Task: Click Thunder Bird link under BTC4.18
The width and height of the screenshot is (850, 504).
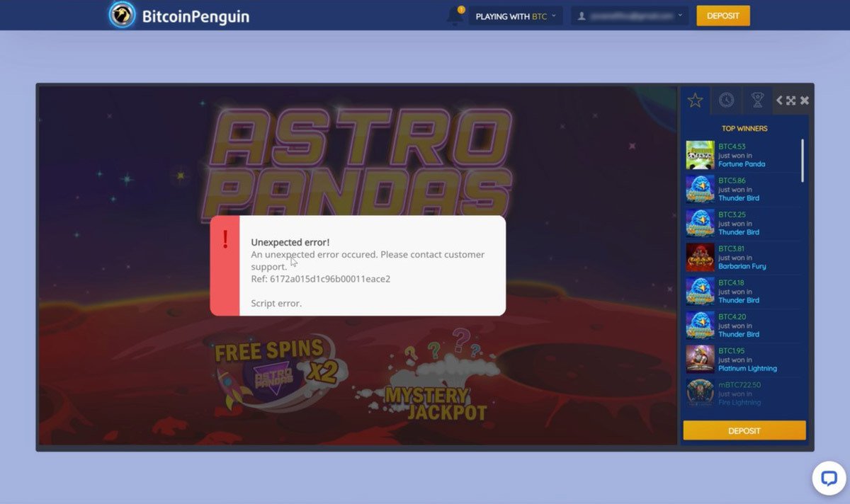Action: [739, 300]
